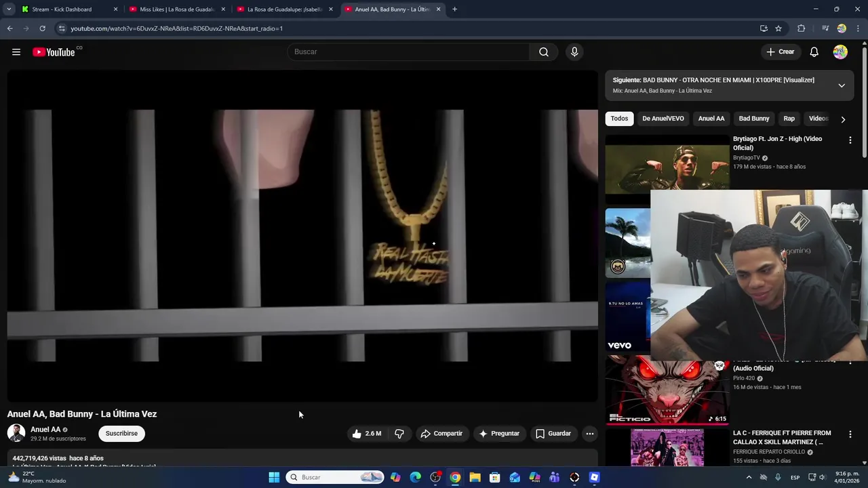The width and height of the screenshot is (868, 488).
Task: Close the Anuel AA, Bad Bunny tab
Action: pyautogui.click(x=438, y=9)
